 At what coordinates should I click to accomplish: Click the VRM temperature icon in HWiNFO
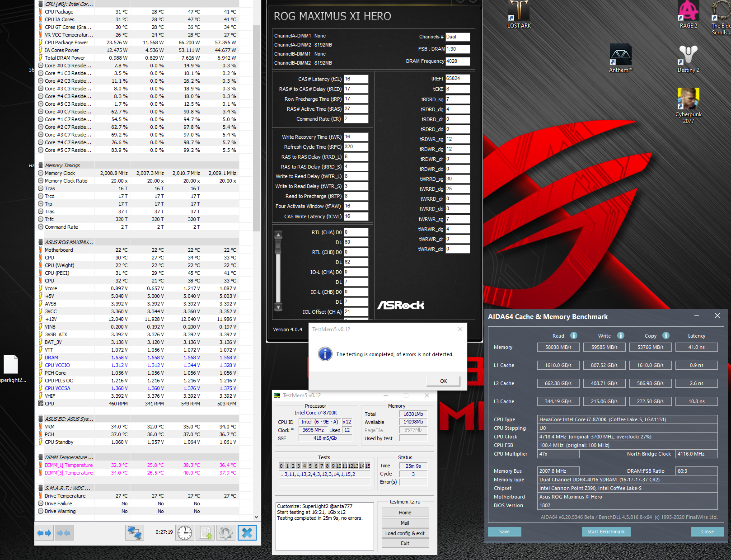(x=41, y=427)
